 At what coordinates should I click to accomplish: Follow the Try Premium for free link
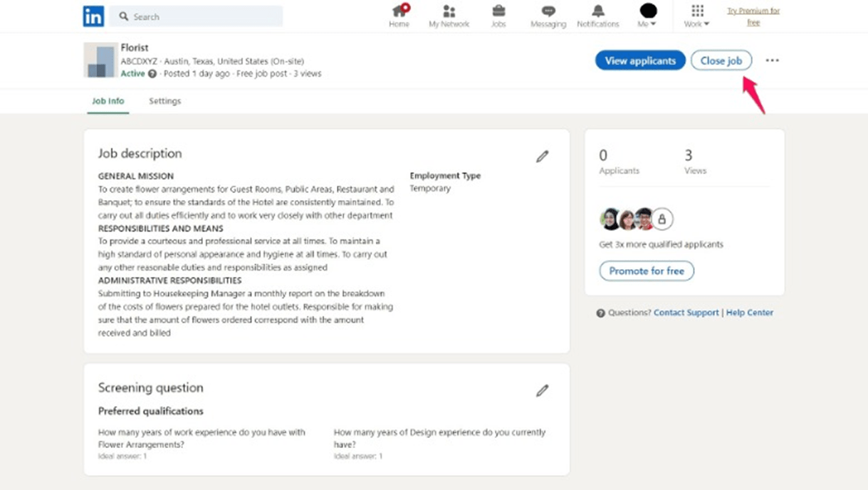753,16
